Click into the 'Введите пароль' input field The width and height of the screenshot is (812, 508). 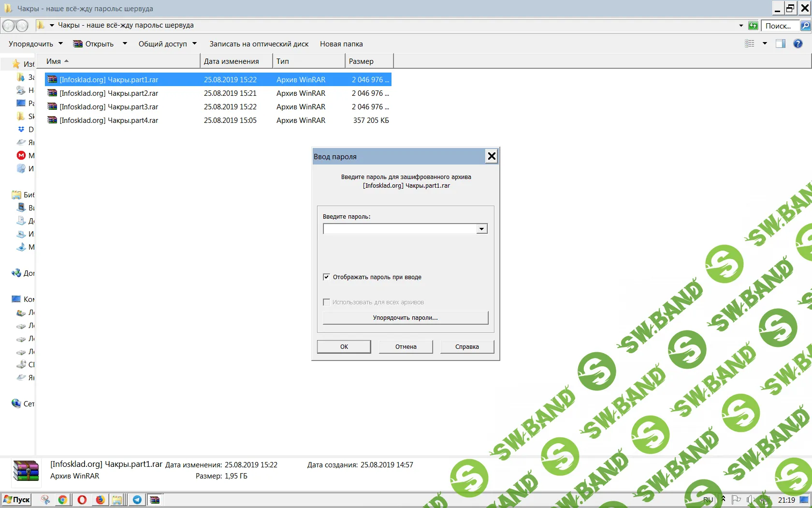coord(400,229)
